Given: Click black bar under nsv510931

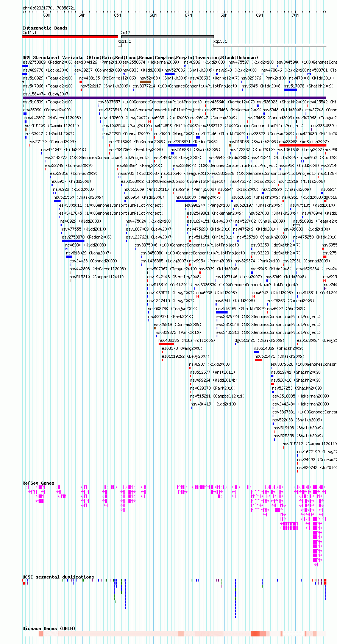Looking at the screenshot, I should pos(296,225).
